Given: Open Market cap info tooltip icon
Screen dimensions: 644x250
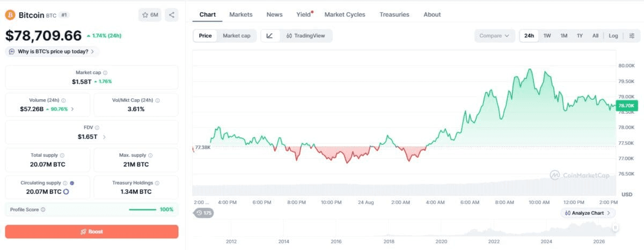Looking at the screenshot, I should click(x=105, y=72).
